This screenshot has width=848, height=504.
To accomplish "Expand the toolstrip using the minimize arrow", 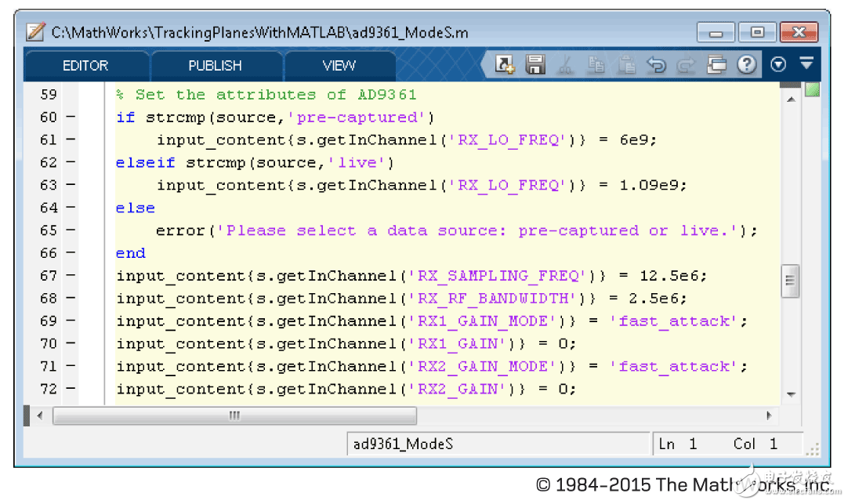I will [x=806, y=63].
